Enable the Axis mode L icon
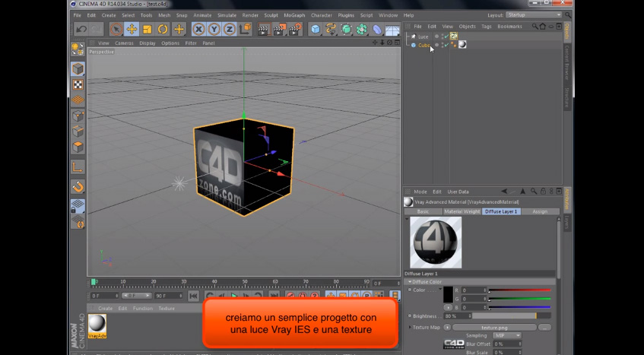This screenshot has height=355, width=644. click(x=78, y=167)
